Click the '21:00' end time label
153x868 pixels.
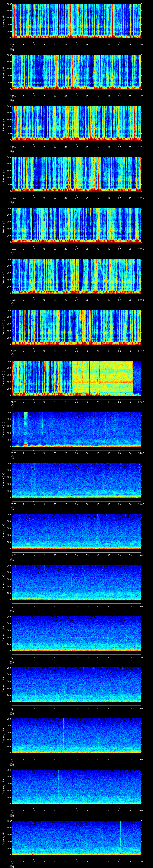coord(141,351)
